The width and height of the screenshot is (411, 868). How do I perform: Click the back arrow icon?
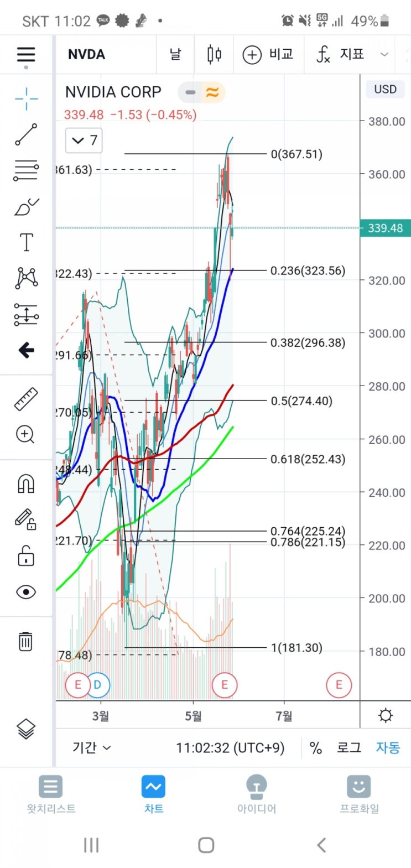(x=26, y=350)
